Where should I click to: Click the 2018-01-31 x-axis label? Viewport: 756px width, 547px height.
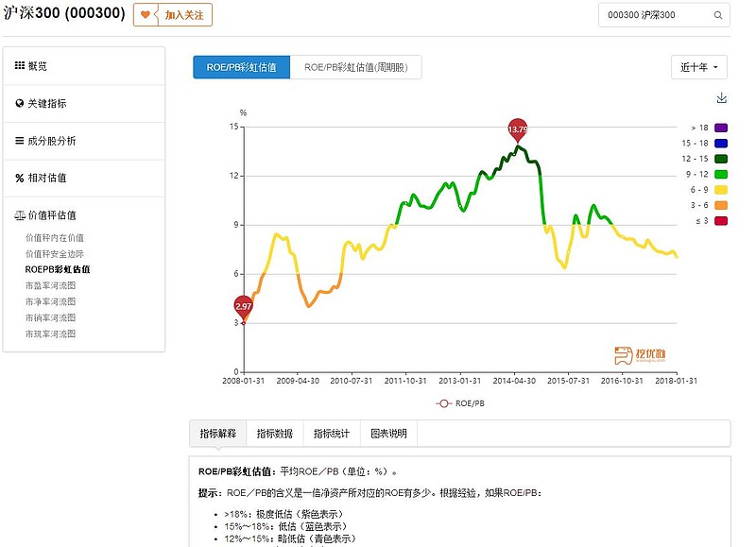coord(676,381)
